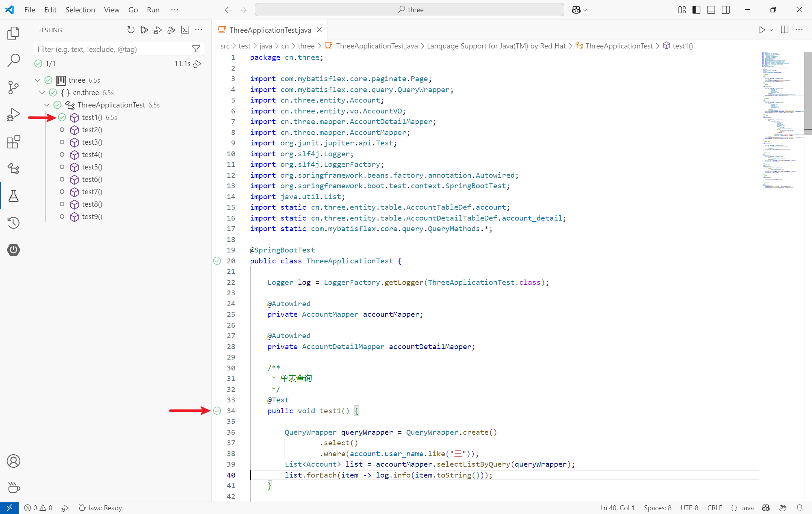Open the Selection menu
The width and height of the screenshot is (812, 514).
tap(80, 10)
